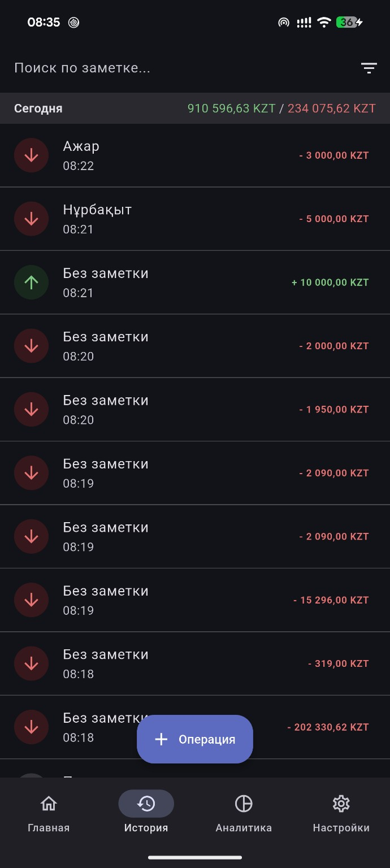Viewport: 390px width, 868px height.
Task: Switch to the История tab
Action: click(x=146, y=814)
